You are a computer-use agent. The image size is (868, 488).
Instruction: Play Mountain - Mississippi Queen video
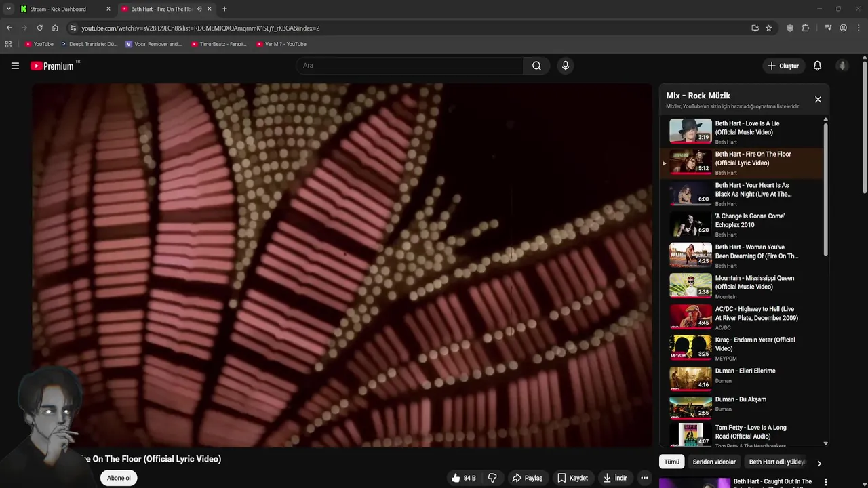click(741, 286)
